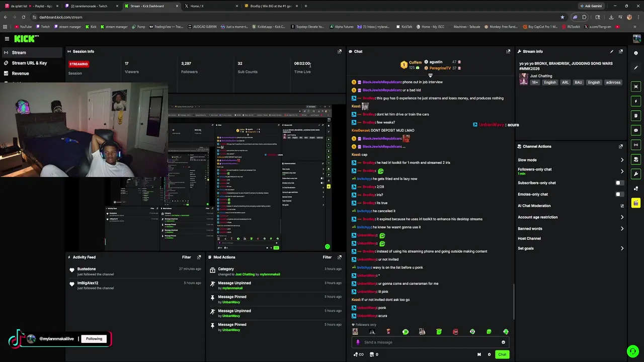Image resolution: width=644 pixels, height=362 pixels.
Task: Open the Mod Actions Filter dropdown
Action: [327, 257]
